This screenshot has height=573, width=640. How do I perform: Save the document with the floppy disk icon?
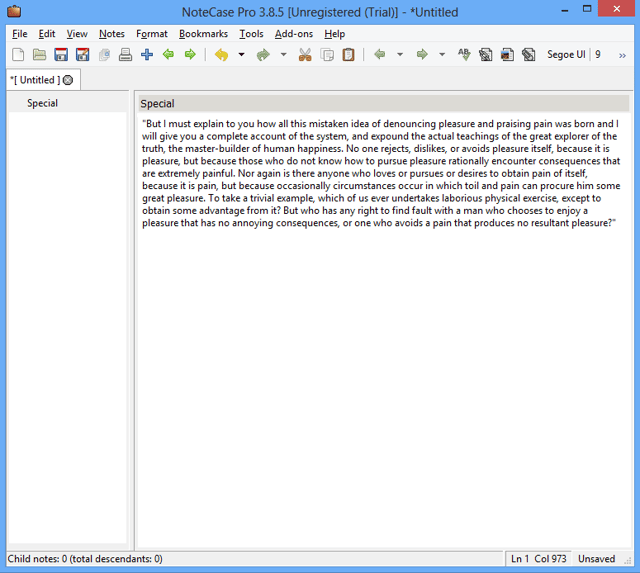coord(61,54)
